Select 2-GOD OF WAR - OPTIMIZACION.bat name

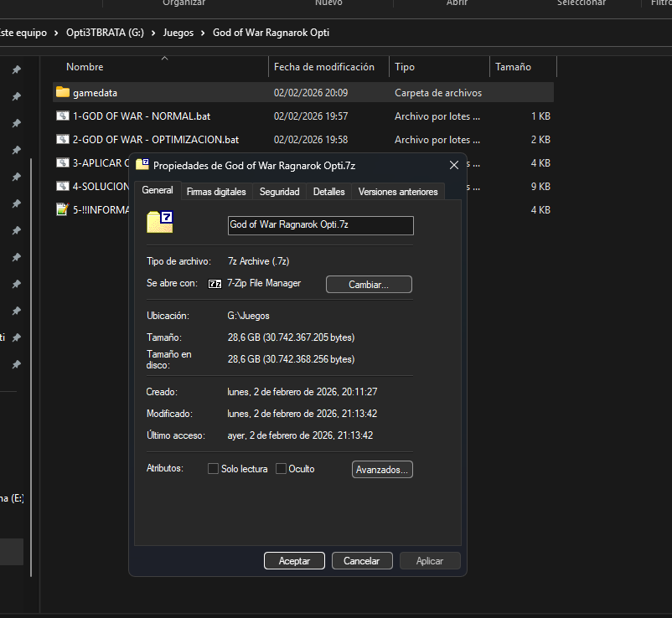156,140
